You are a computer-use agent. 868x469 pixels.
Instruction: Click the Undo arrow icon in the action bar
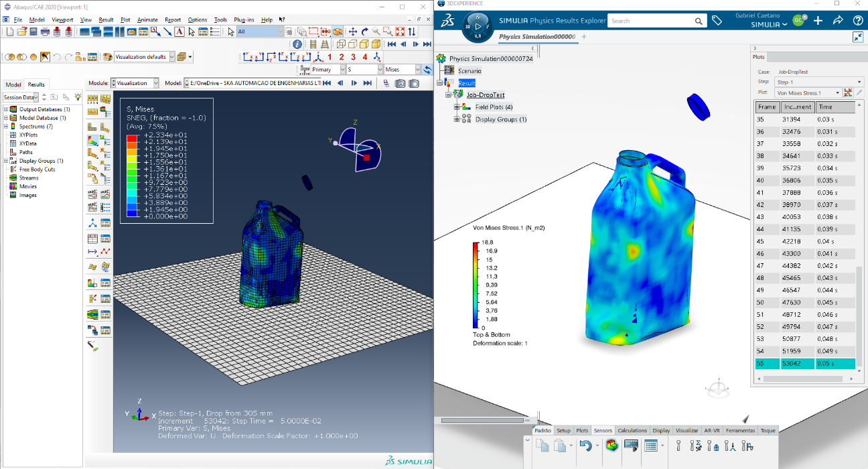tap(585, 446)
